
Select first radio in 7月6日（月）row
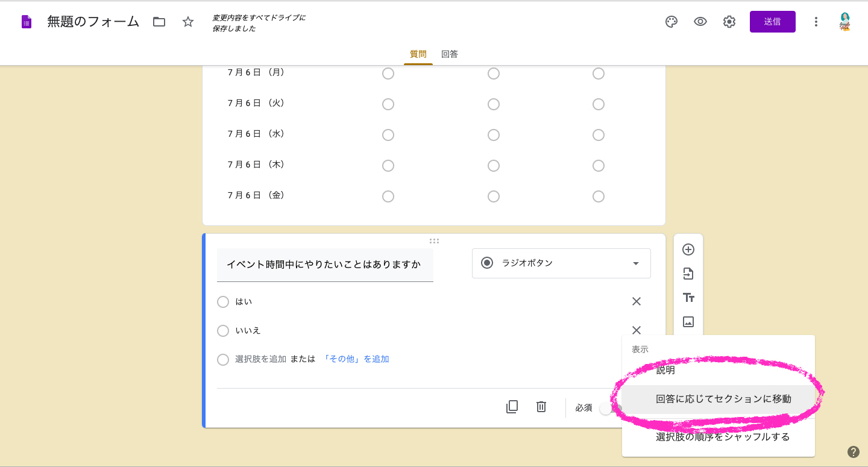point(388,74)
